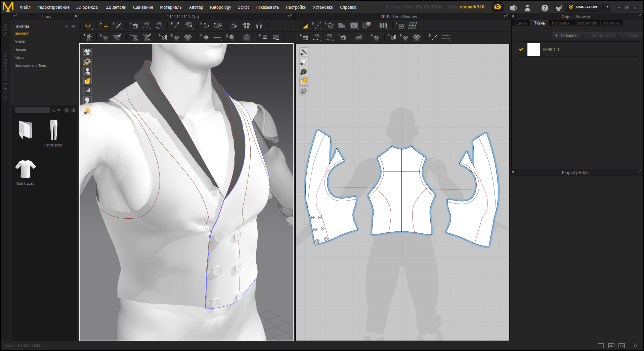
Task: Click the Avatar Walk motion icon
Action: [89, 37]
